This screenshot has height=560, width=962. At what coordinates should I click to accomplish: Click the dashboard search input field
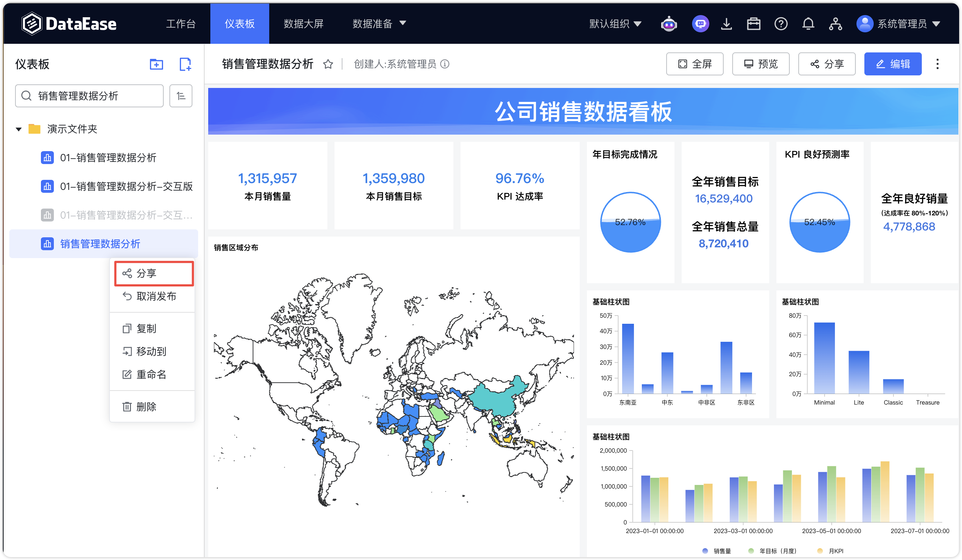[89, 96]
